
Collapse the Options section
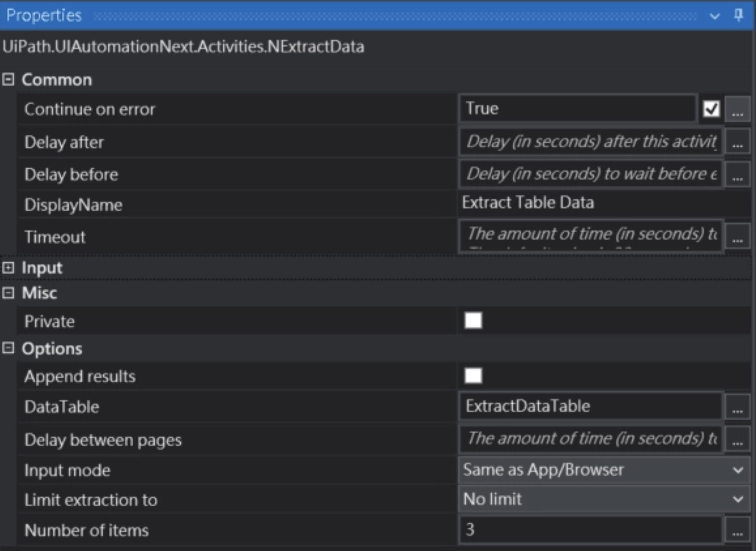coord(8,348)
